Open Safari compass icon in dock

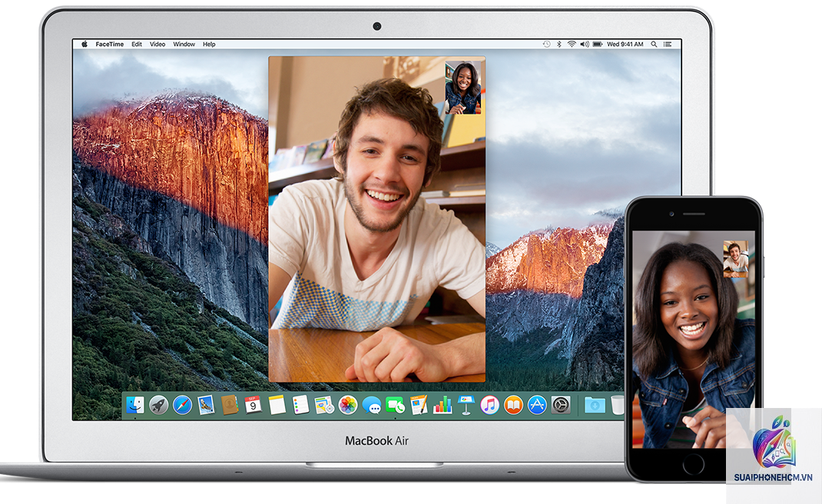pyautogui.click(x=182, y=405)
